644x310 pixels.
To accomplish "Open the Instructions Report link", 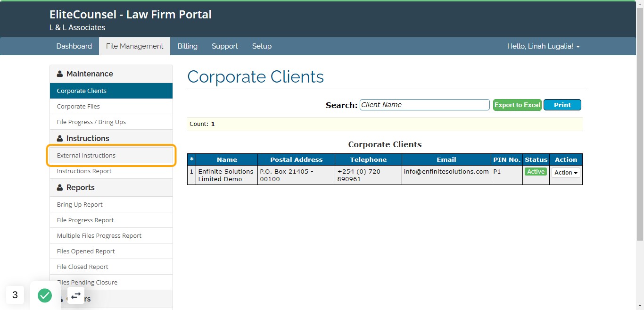I will [x=111, y=171].
